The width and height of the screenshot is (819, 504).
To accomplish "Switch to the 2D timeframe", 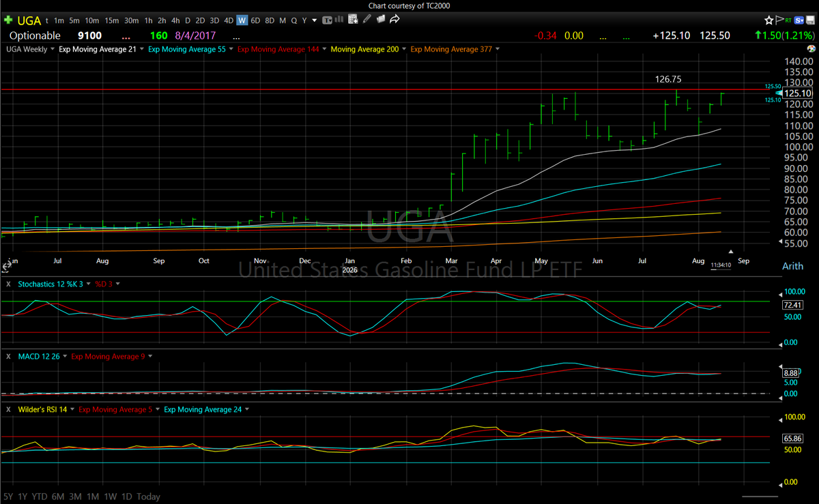I will (201, 20).
